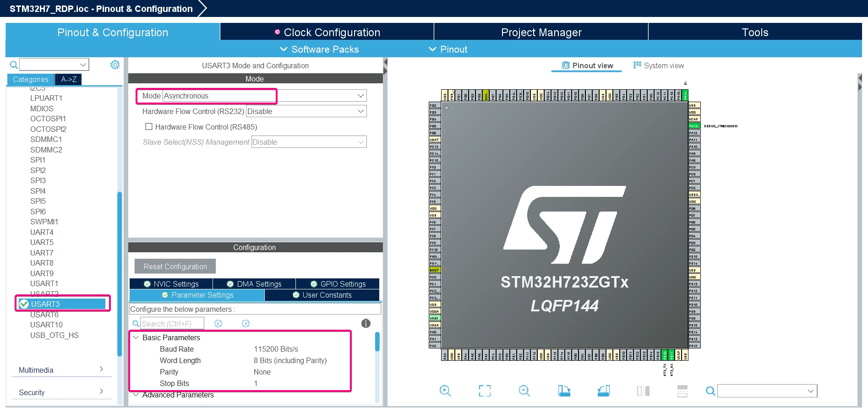
Task: Select USB_OTG_HS in the peripheral list
Action: click(55, 335)
